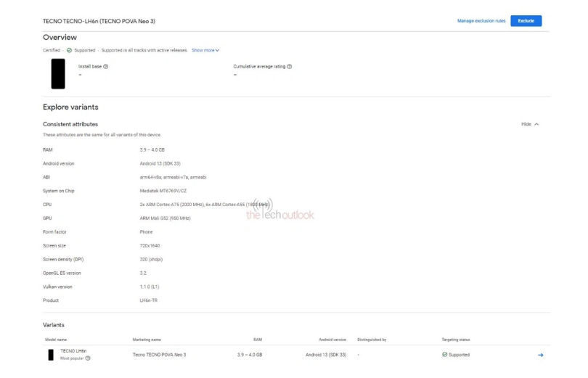Click the Explore variants heading
This screenshot has width=588, height=378.
tap(70, 107)
